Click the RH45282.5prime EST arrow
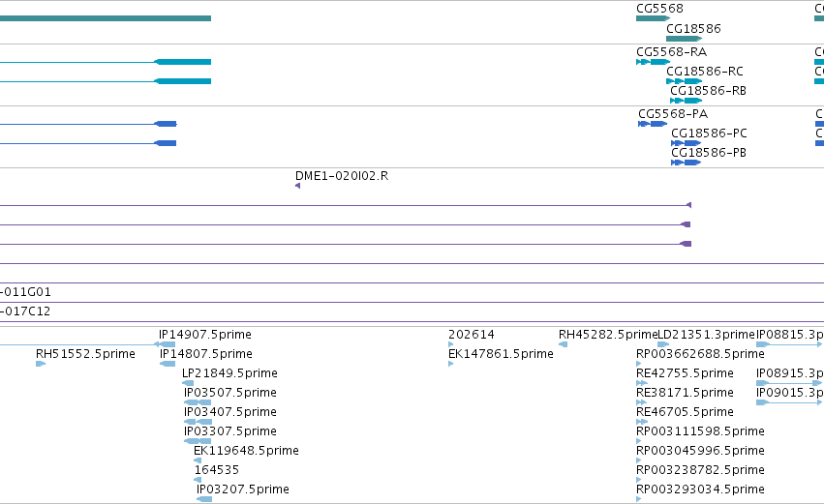Image resolution: width=824 pixels, height=504 pixels. [563, 344]
